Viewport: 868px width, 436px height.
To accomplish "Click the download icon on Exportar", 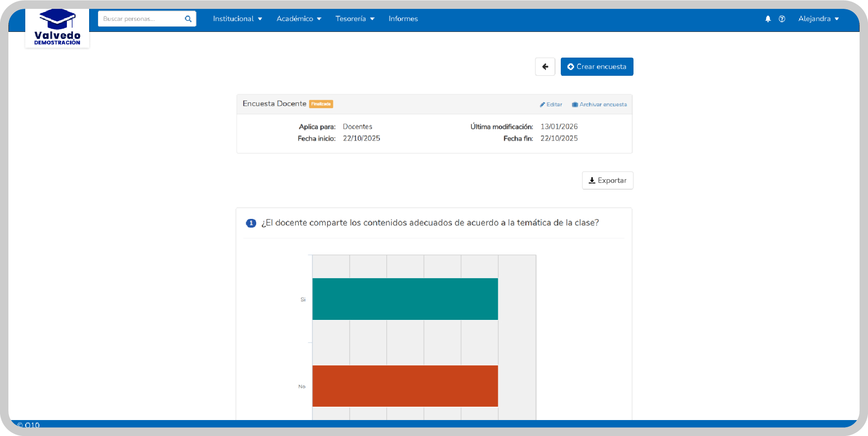I will (592, 180).
